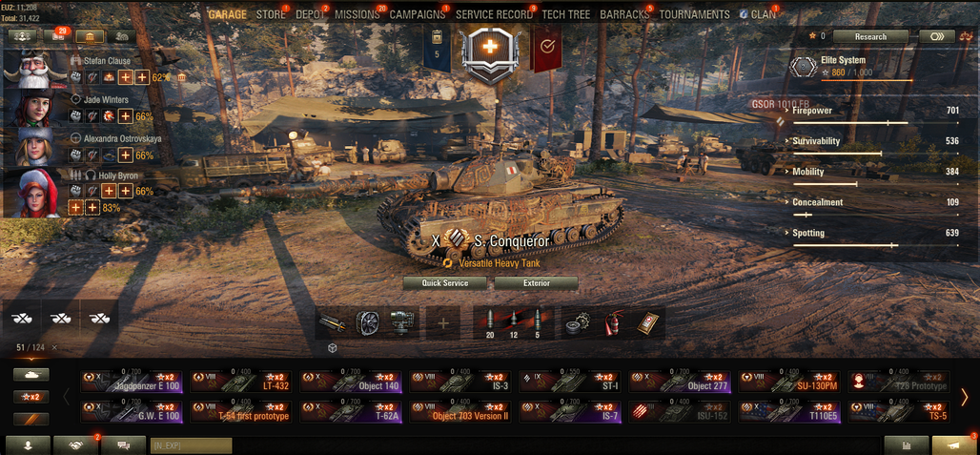Add equipment in the empty plus slot
Screen dimensions: 980x455
(x=443, y=322)
